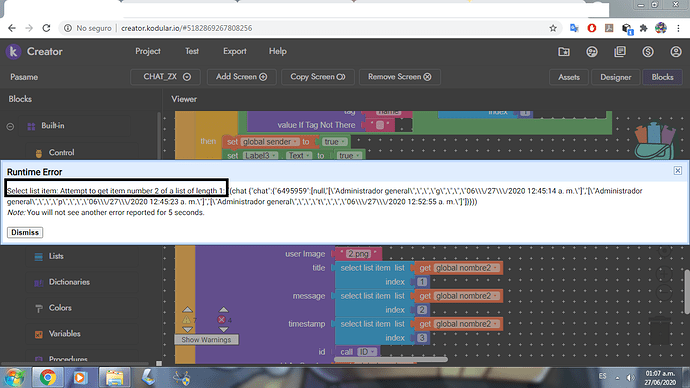Click the dollar monetization icon
Viewport: 690px width, 388px height.
[648, 51]
